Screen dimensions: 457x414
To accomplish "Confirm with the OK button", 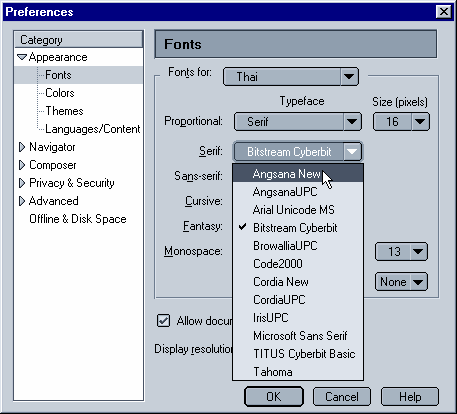I will point(274,397).
